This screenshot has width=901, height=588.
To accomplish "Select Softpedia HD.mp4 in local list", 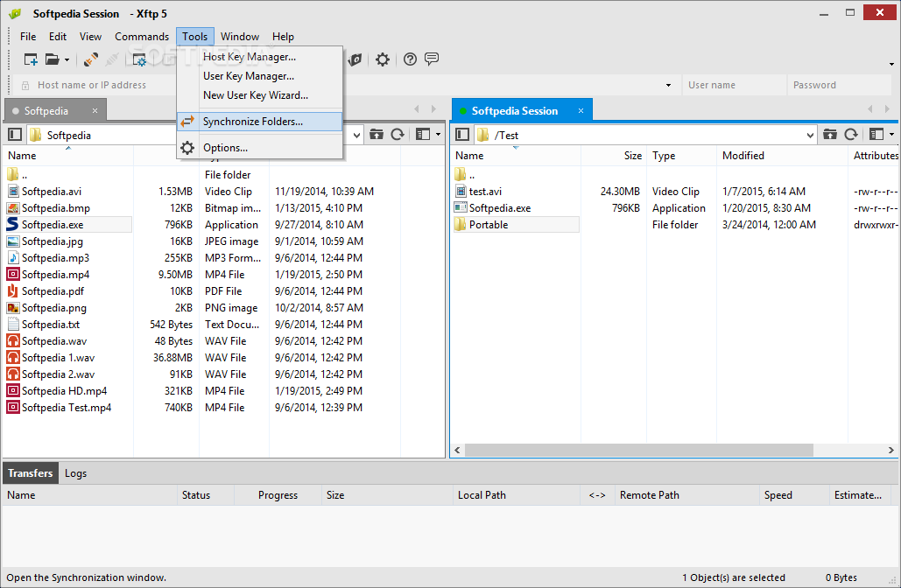I will pyautogui.click(x=64, y=391).
